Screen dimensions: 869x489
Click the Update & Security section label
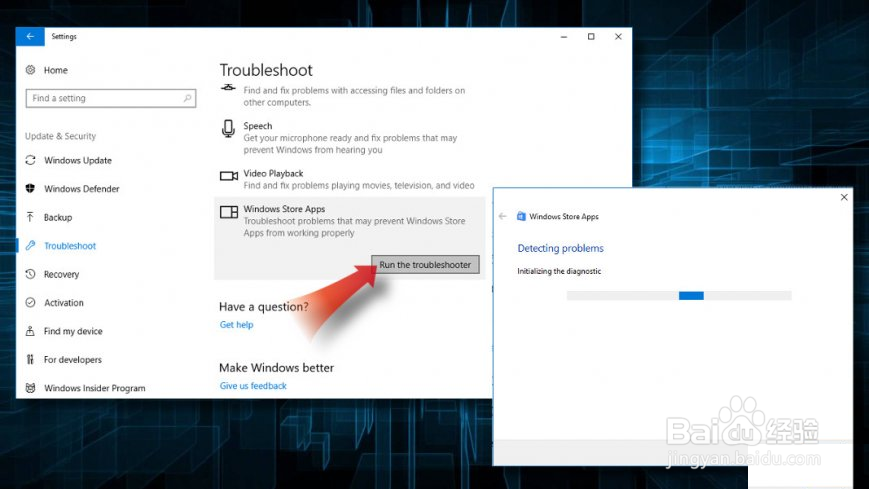tap(60, 136)
